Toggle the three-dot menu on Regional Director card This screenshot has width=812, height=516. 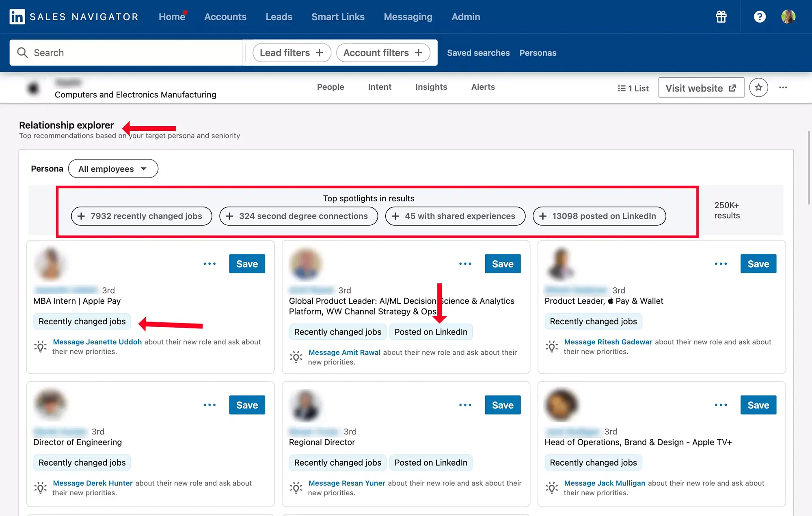click(x=466, y=405)
